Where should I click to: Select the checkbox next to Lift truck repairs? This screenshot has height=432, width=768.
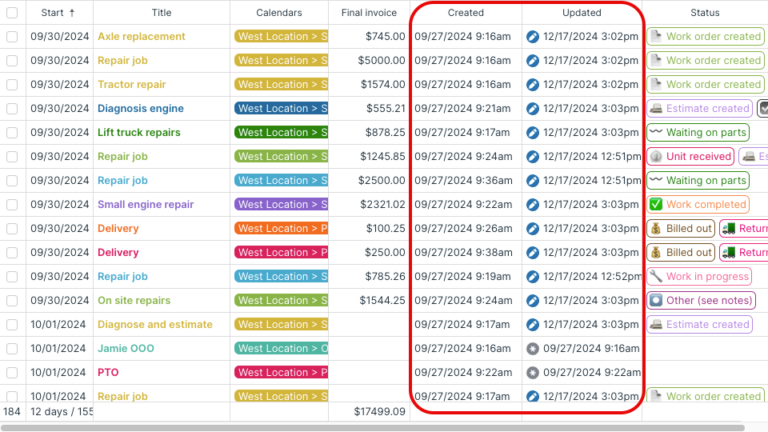click(12, 133)
